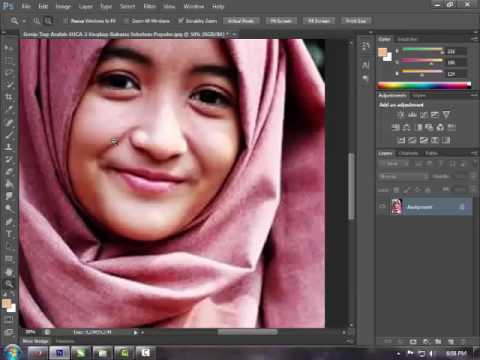Open the Filter menu
Screen dimensions: 480x360
pyautogui.click(x=149, y=6)
